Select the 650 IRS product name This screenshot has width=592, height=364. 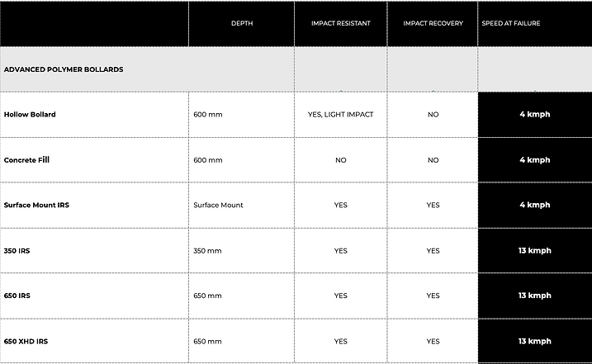17,295
